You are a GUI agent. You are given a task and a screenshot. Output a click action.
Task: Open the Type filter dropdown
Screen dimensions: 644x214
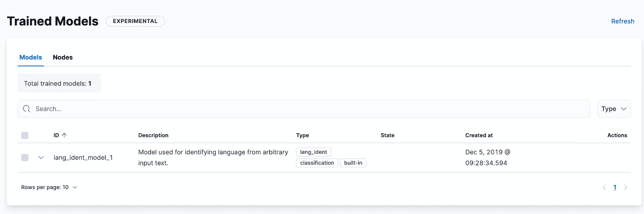(614, 109)
